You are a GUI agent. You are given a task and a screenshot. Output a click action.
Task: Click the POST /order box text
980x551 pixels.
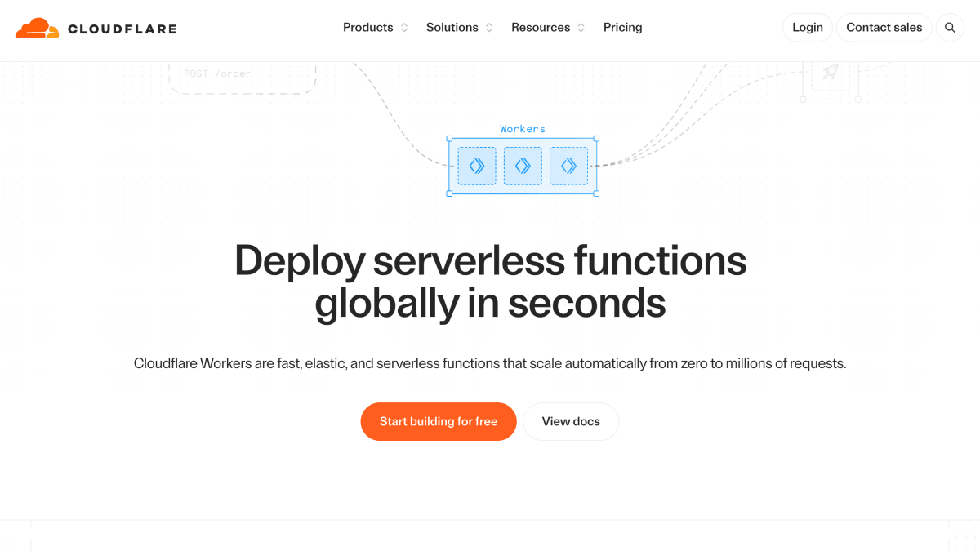(x=217, y=73)
